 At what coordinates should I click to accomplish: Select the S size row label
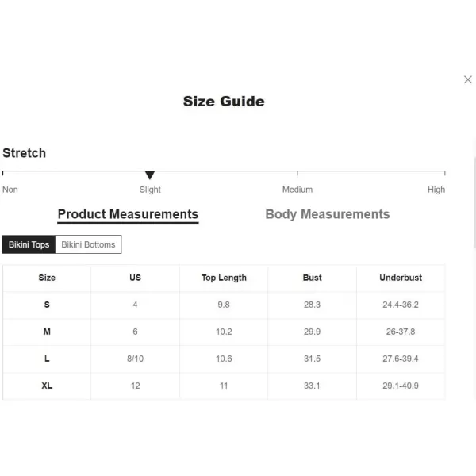(47, 305)
